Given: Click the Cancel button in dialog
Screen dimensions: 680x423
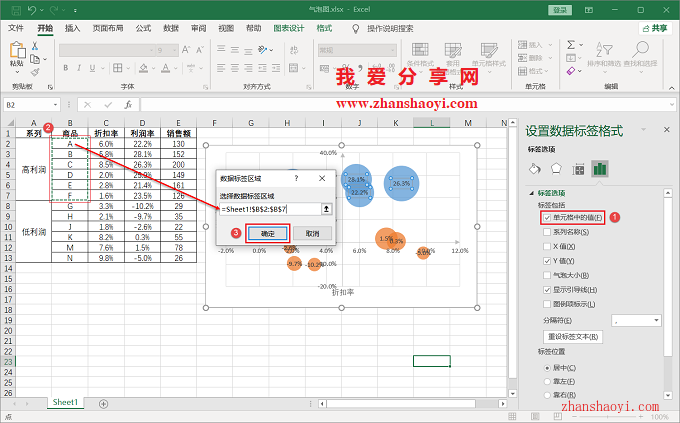Looking at the screenshot, I should (x=312, y=233).
